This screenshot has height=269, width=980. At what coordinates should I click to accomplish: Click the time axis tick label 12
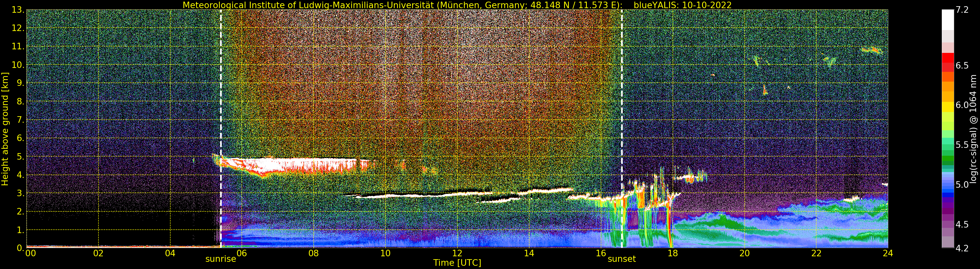click(457, 253)
